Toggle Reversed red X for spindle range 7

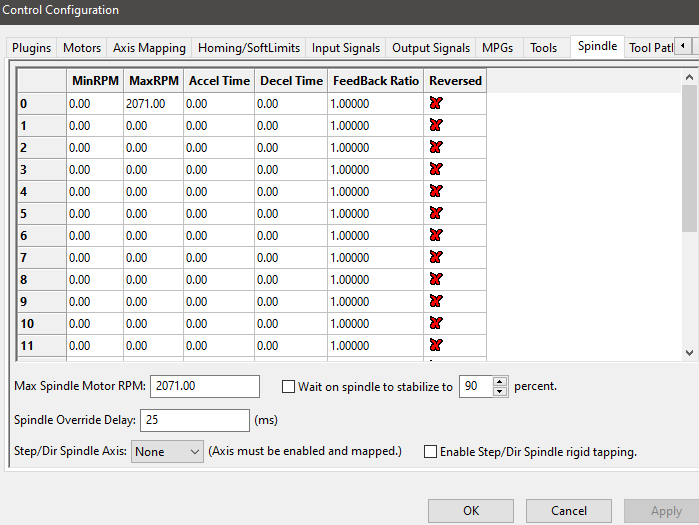click(x=436, y=257)
